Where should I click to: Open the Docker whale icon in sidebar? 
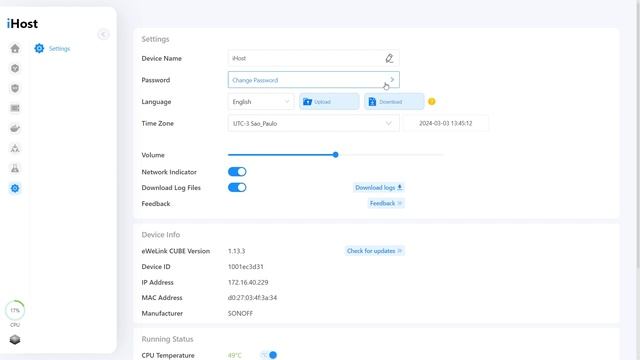coord(15,128)
